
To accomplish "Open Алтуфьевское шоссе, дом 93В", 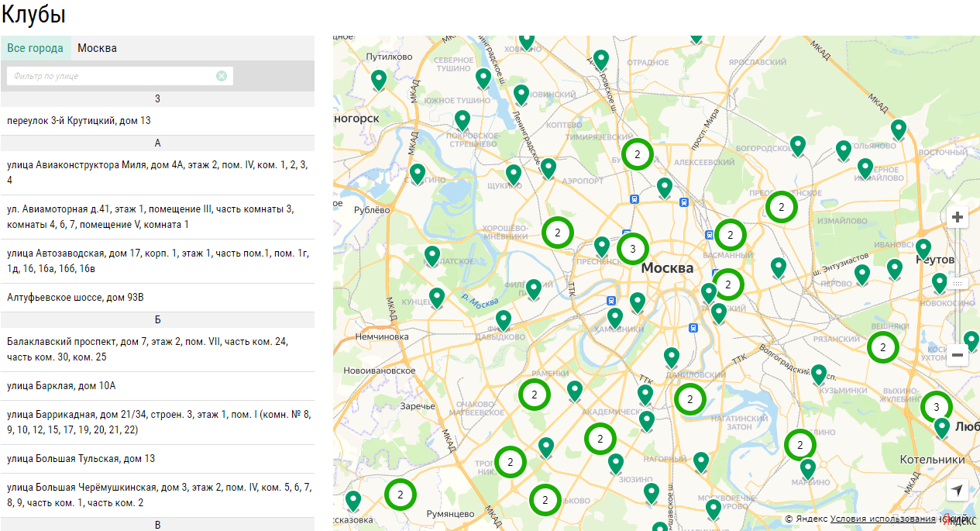I will pyautogui.click(x=157, y=298).
